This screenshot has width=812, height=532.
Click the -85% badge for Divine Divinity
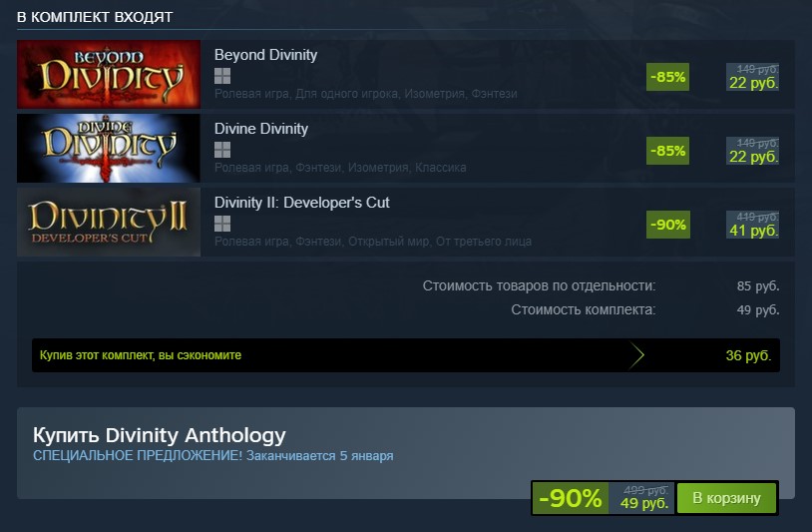667,151
